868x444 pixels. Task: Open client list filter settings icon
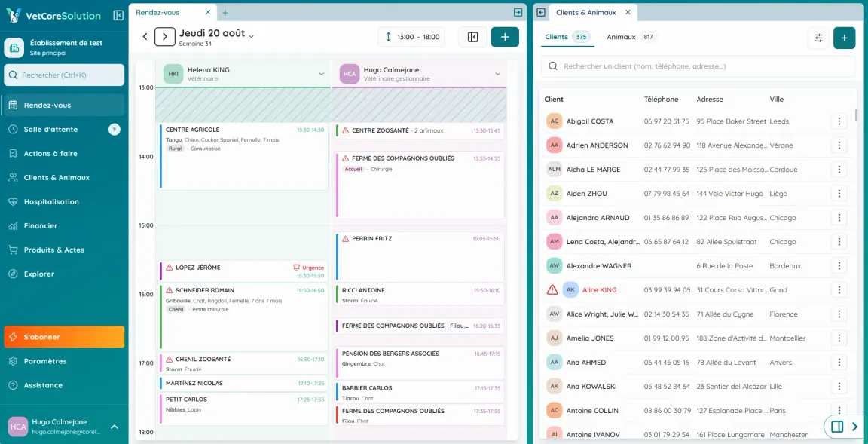(818, 38)
